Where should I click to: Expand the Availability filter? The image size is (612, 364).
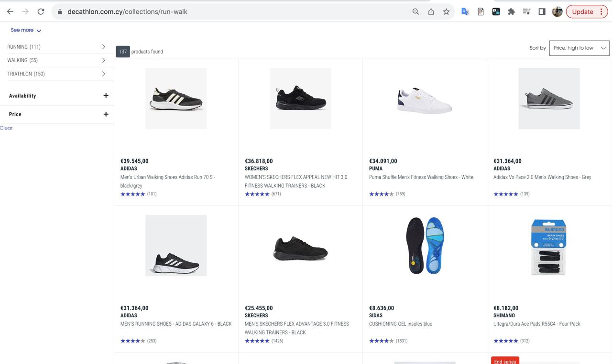(x=106, y=96)
